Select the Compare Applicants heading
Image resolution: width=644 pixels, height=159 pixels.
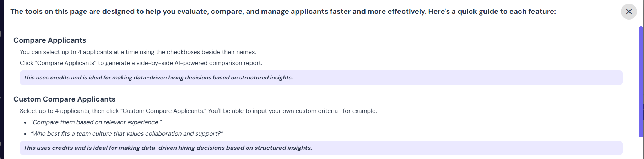coord(50,40)
